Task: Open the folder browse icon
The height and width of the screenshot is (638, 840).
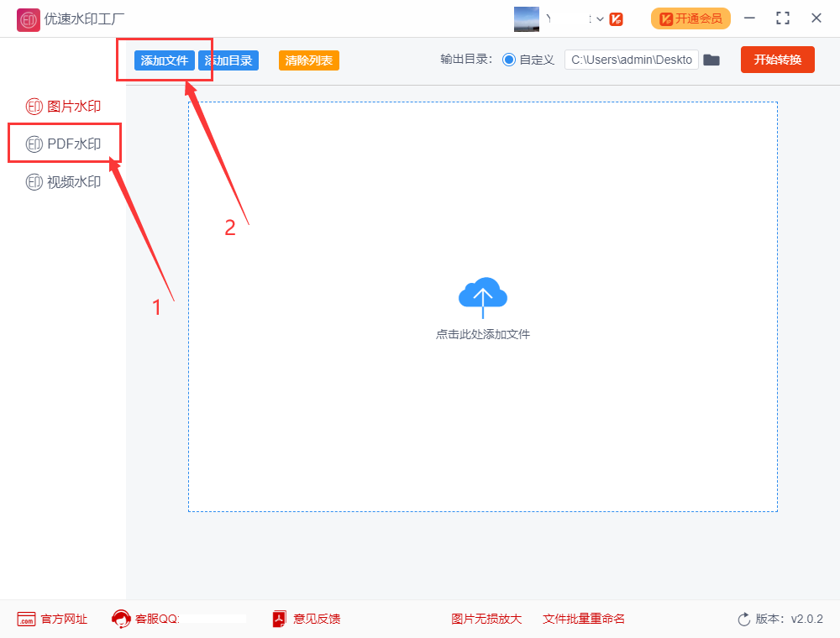Action: [711, 60]
